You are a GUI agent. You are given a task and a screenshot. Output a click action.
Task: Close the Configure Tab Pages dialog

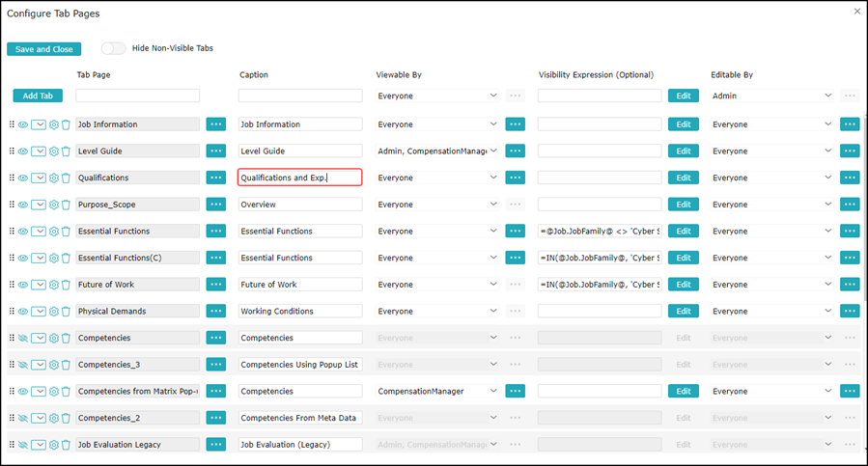857,12
